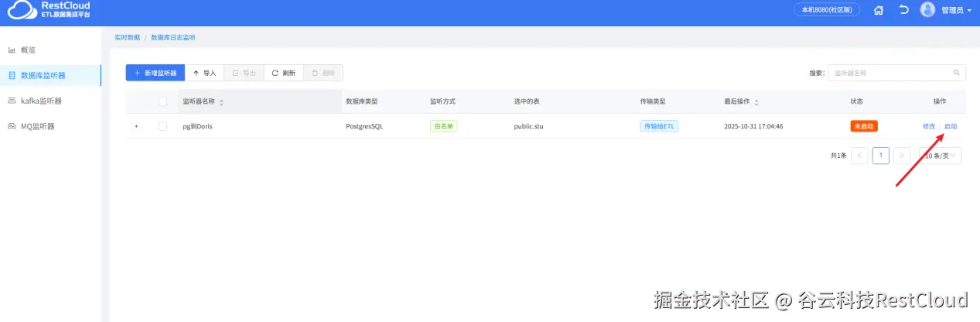Click pg到Doris listener name
This screenshot has height=322, width=980.
tap(197, 126)
